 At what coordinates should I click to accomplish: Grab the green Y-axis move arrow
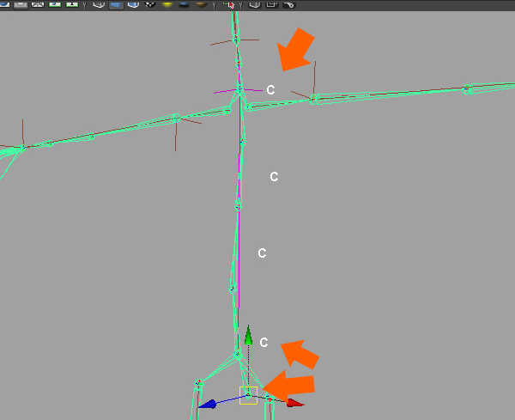coord(248,335)
